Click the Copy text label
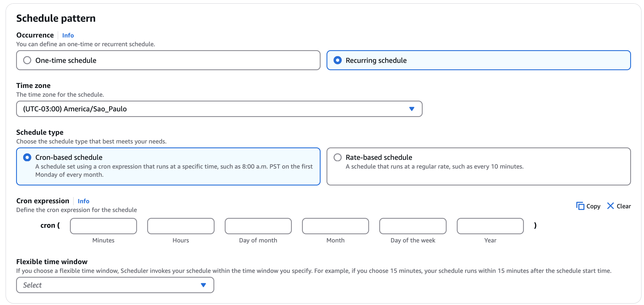This screenshot has height=305, width=644. pyautogui.click(x=593, y=206)
